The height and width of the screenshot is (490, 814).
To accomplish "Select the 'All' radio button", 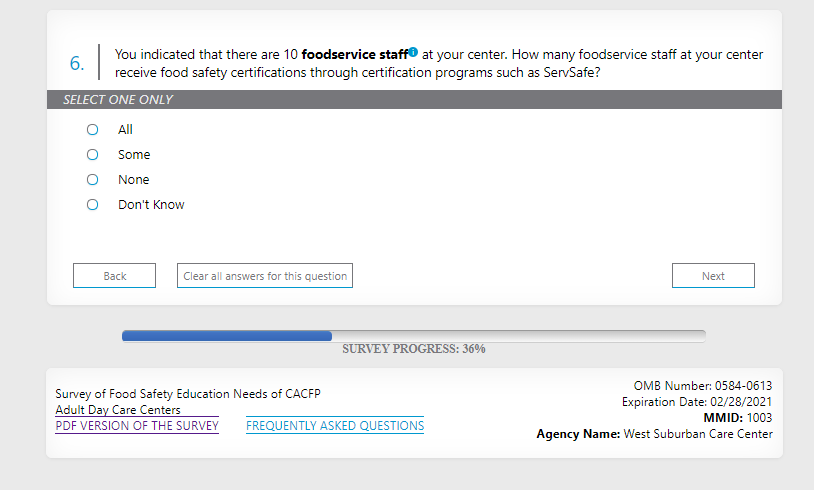I will [93, 130].
